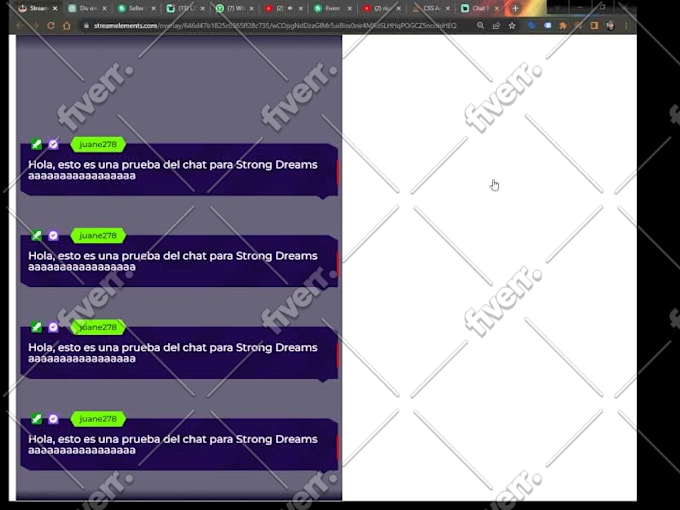Click the fourth chat message text

[x=173, y=445]
